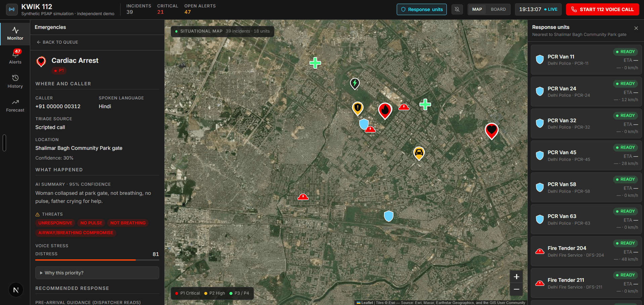Click the KWIK 112 logo icon
Screen dimensions: 644x305
click(x=12, y=9)
